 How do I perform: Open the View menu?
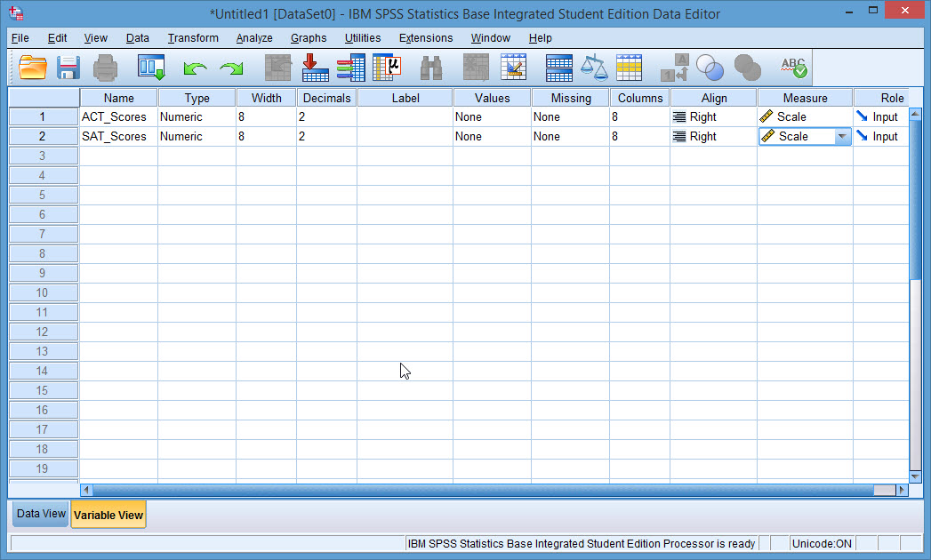coord(96,38)
